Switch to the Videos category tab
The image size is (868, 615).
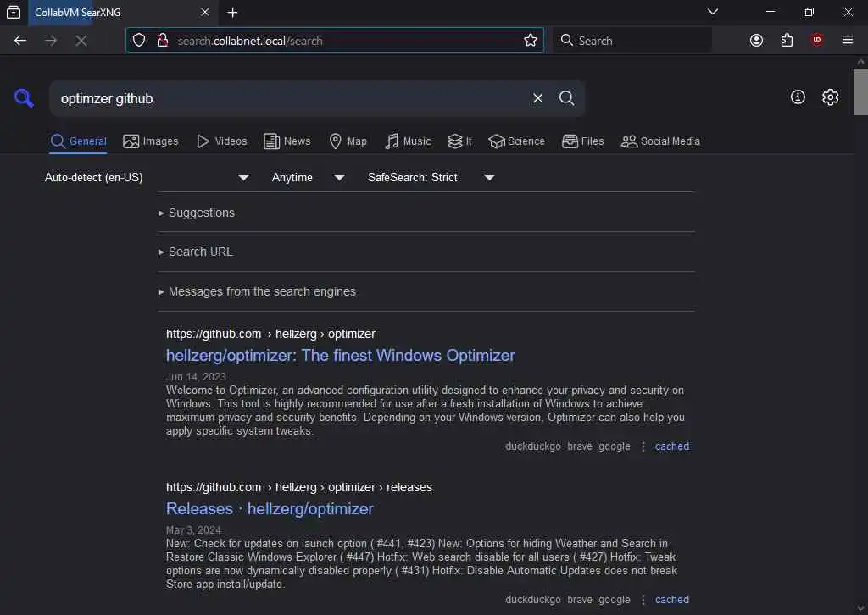pos(222,141)
